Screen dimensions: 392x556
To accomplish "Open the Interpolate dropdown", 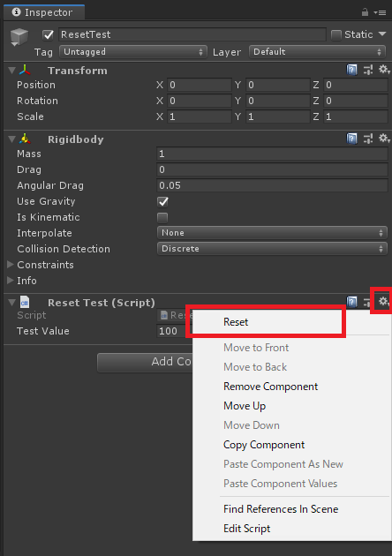I will (x=272, y=233).
